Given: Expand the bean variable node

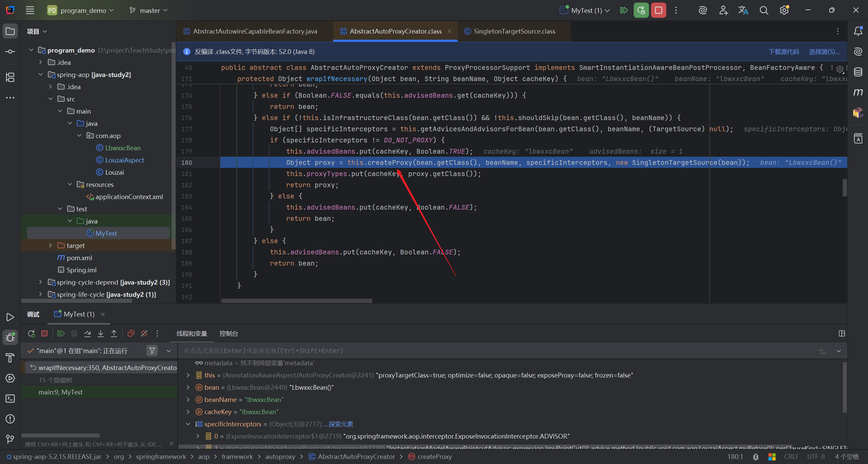Looking at the screenshot, I should [188, 387].
